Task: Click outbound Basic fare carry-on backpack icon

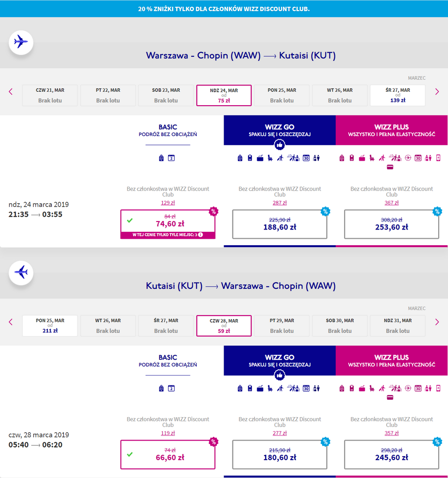Action: (x=161, y=158)
